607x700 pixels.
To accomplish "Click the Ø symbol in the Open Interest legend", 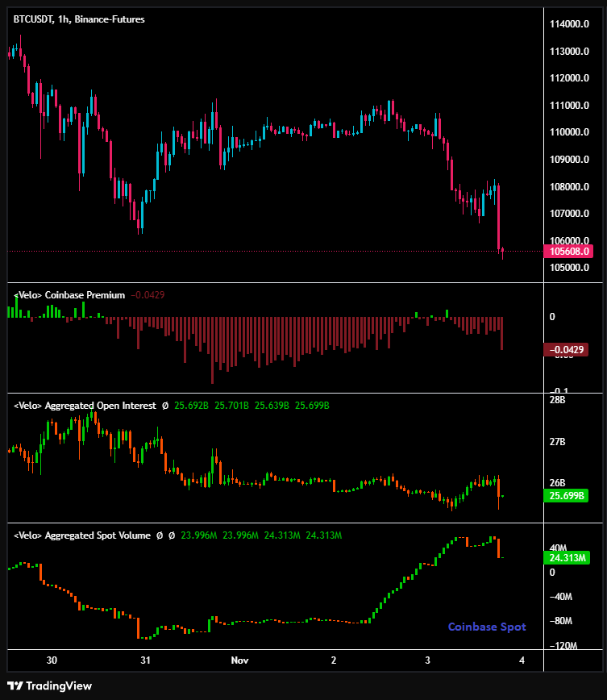I will (x=165, y=406).
